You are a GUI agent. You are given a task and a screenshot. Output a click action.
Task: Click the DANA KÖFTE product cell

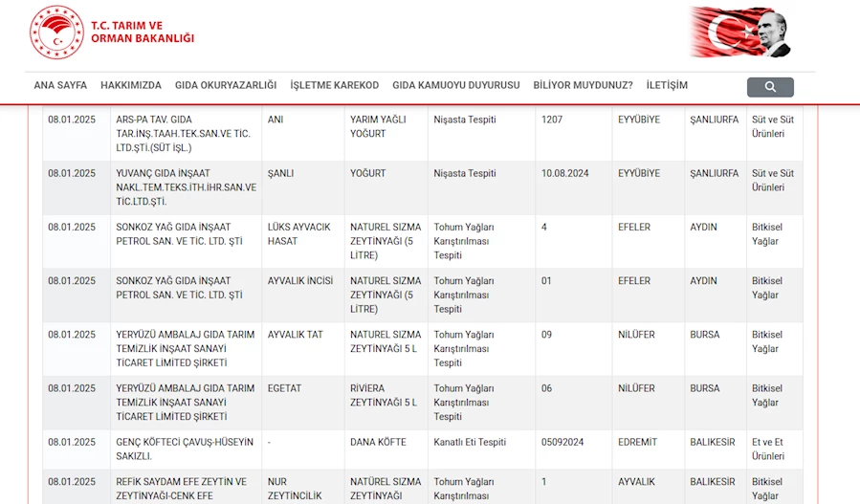coord(378,442)
